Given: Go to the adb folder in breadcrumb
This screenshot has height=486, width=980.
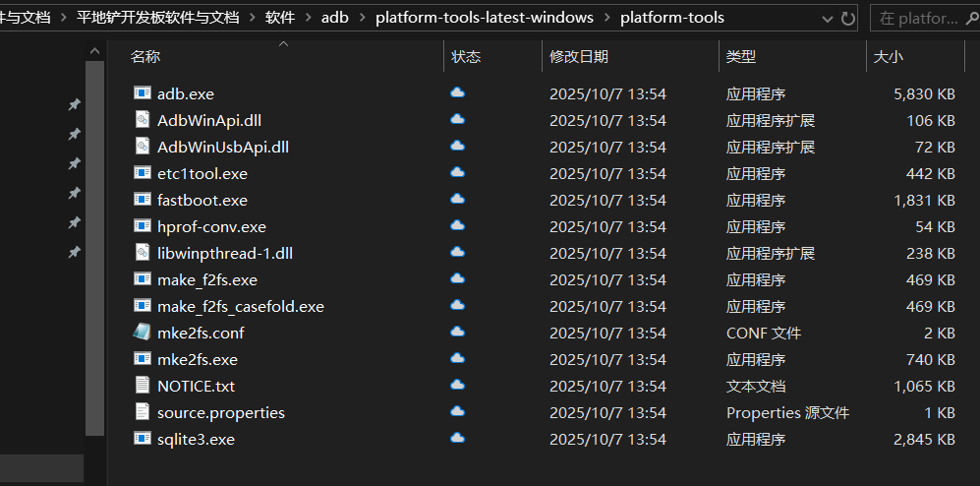Looking at the screenshot, I should (334, 18).
